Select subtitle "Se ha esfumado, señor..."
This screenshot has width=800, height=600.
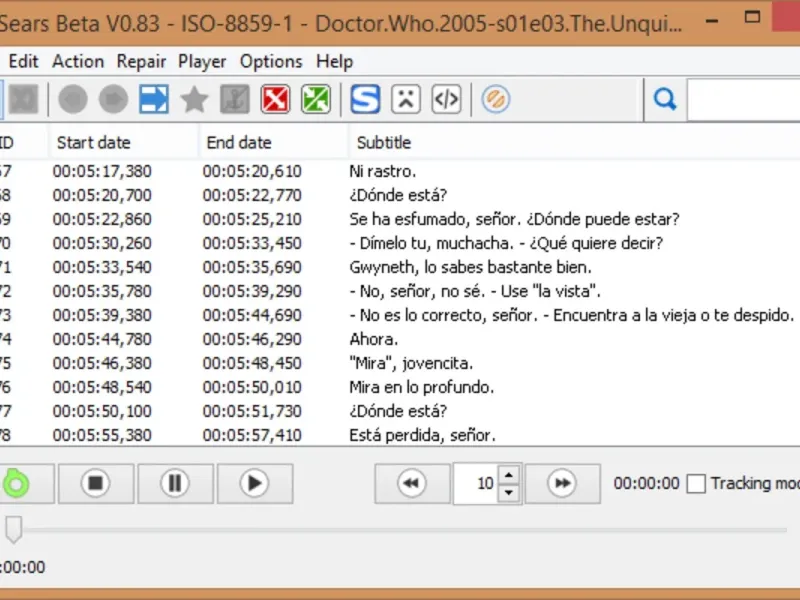(514, 219)
